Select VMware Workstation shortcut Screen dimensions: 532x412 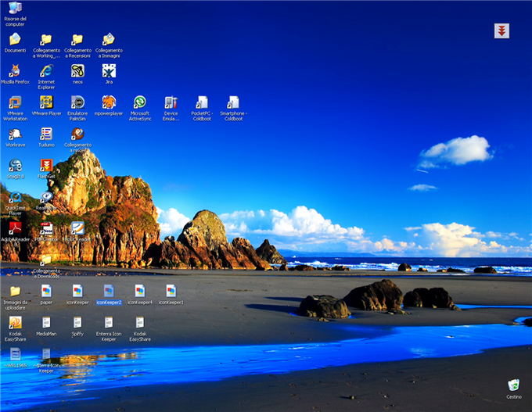click(15, 102)
